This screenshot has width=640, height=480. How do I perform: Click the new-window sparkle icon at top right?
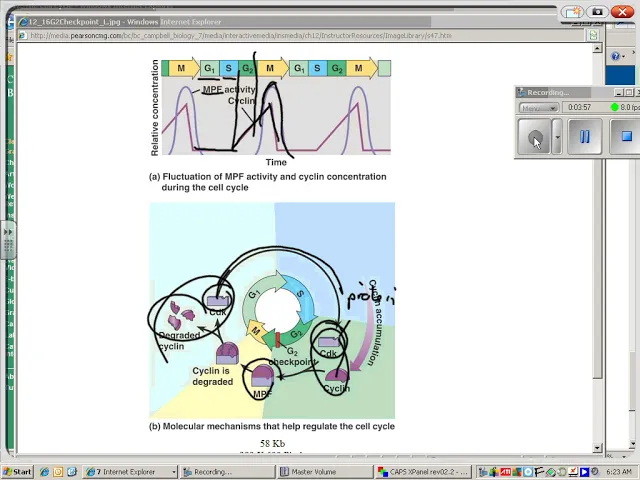click(x=573, y=11)
